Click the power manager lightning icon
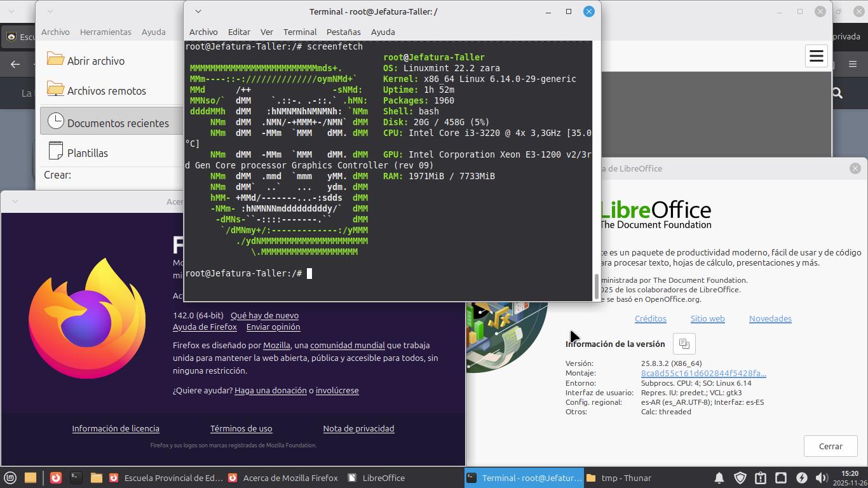Screen dimensions: 868x488 pyautogui.click(x=801, y=478)
